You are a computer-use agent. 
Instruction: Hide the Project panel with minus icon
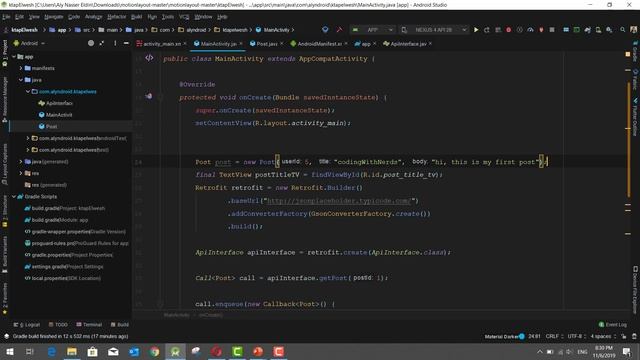click(126, 43)
